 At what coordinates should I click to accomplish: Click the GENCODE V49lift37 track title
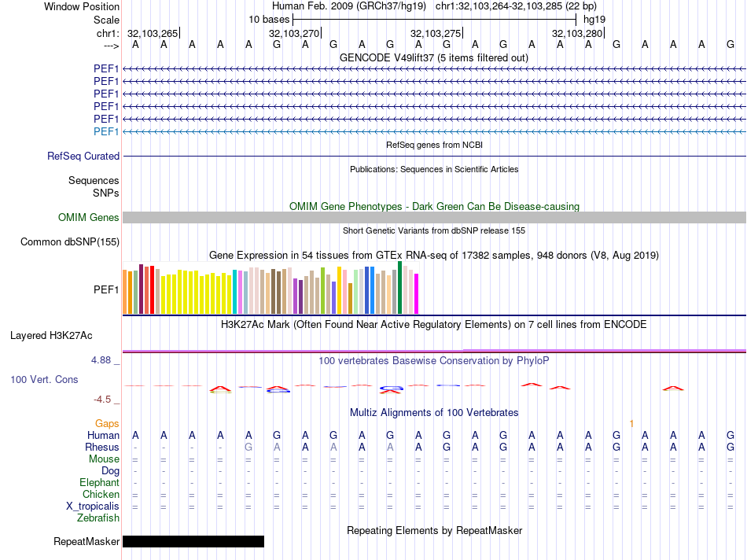(x=433, y=57)
